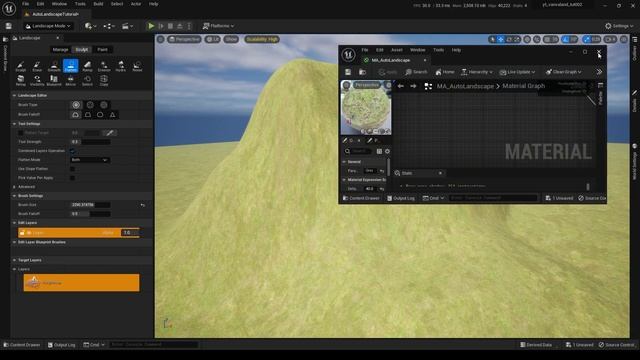Choose the second Brush Type option
The height and width of the screenshot is (360, 640).
click(90, 105)
